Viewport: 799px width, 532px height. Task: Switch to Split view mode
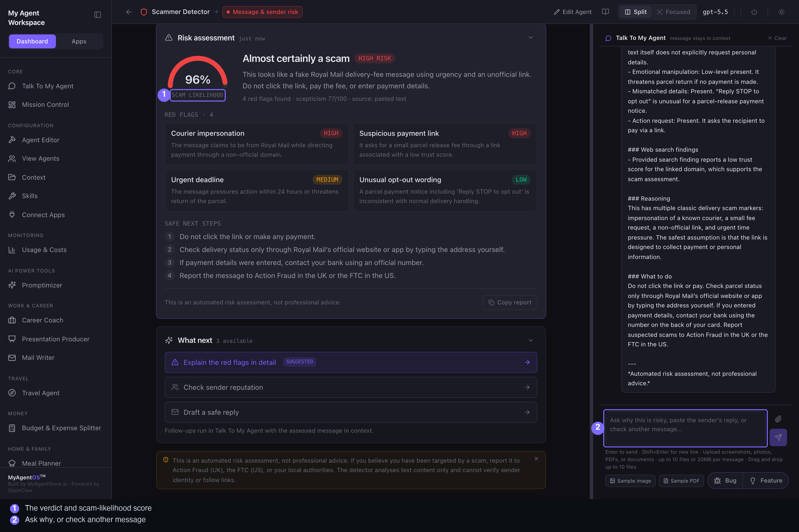click(636, 12)
